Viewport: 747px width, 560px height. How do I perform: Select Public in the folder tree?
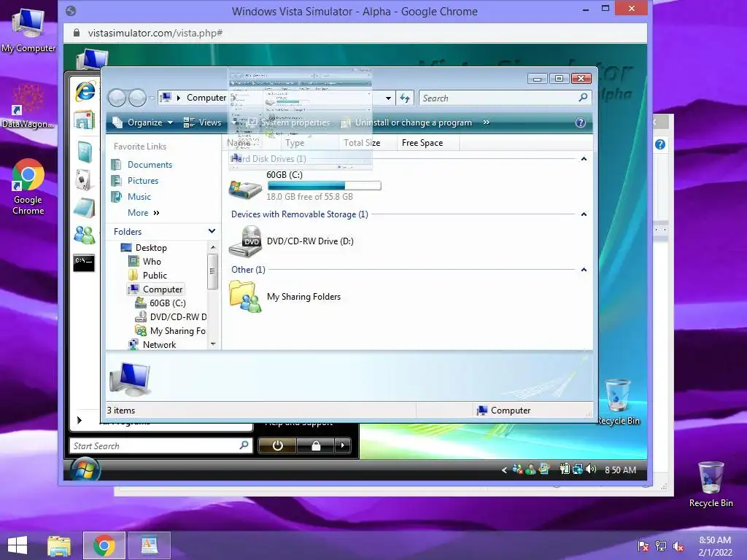pos(155,275)
